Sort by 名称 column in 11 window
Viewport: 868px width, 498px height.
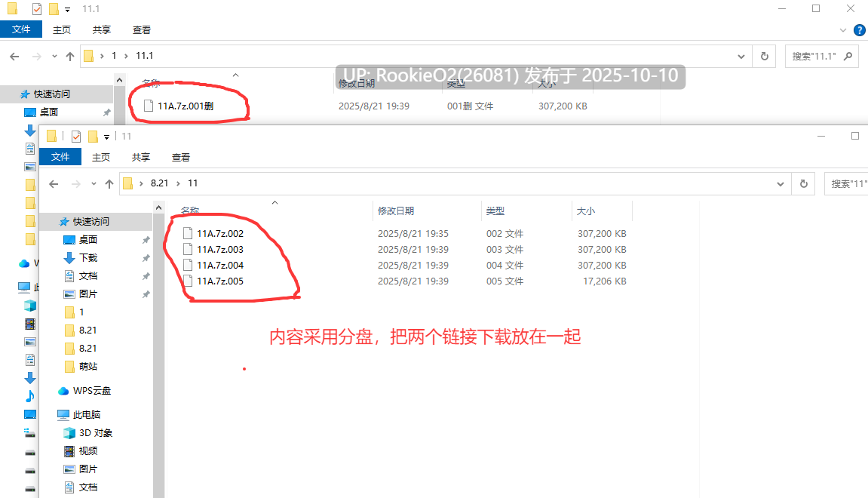(190, 211)
